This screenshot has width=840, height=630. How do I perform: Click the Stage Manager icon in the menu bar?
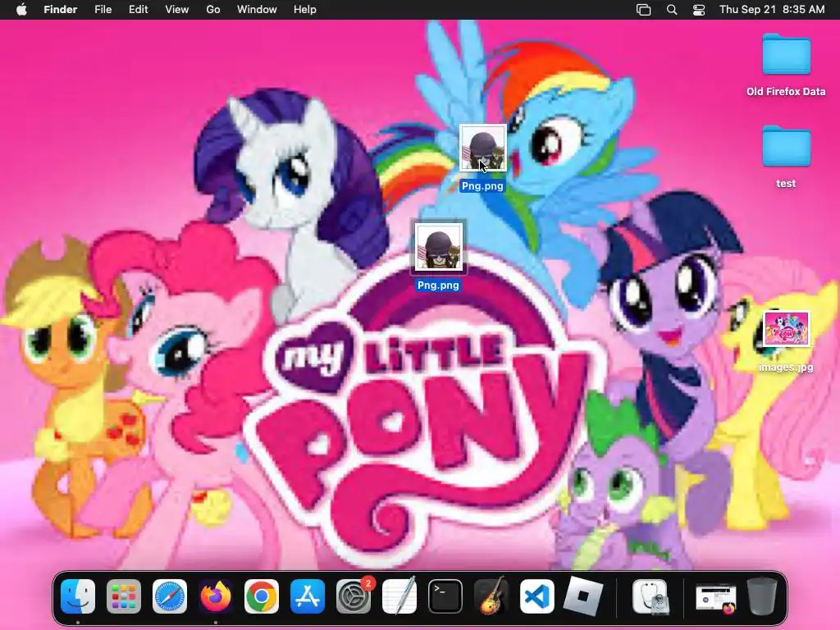point(643,10)
